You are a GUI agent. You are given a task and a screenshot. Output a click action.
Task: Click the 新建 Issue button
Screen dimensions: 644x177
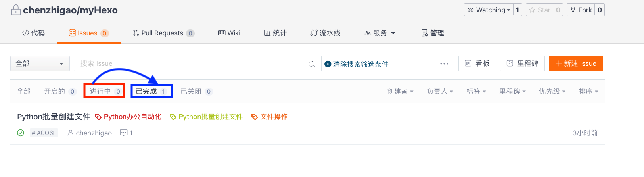(x=576, y=63)
